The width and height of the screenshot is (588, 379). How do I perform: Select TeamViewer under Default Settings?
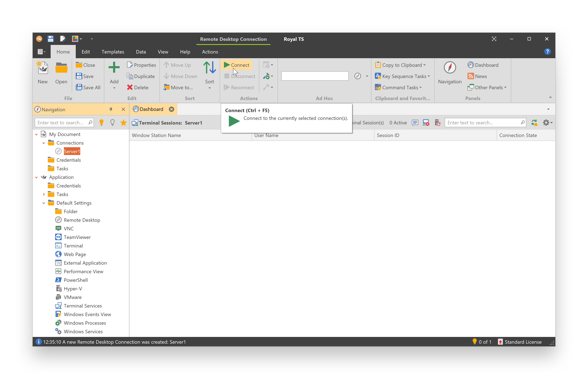[x=77, y=237]
